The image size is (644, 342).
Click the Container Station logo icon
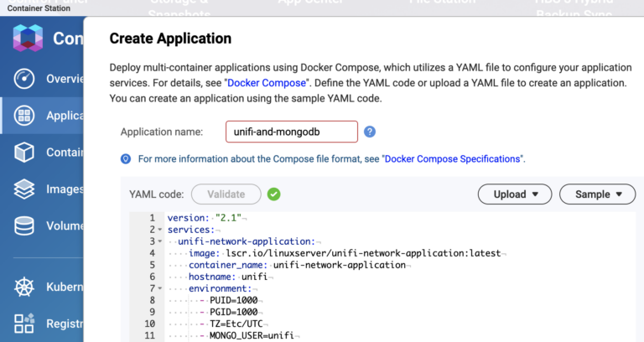pyautogui.click(x=27, y=39)
